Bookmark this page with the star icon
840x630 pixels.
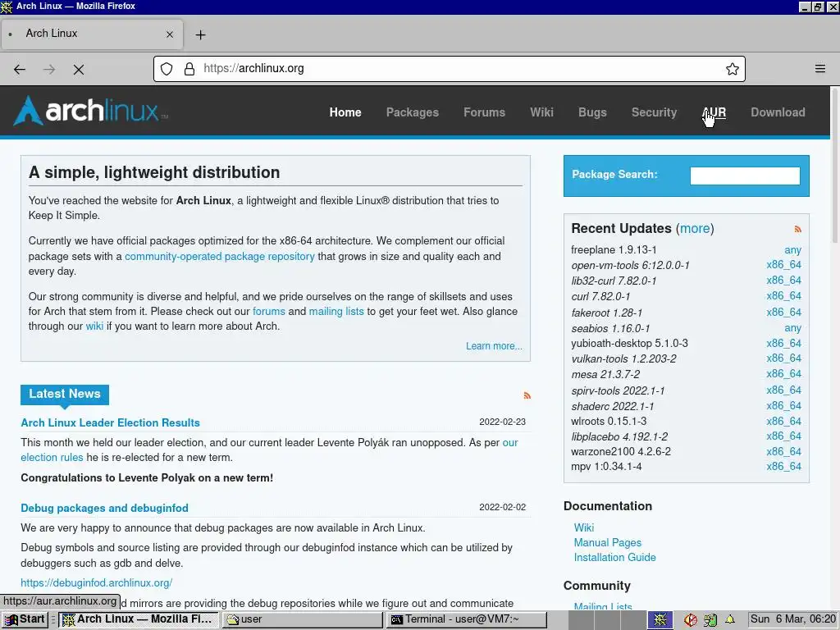tap(733, 69)
